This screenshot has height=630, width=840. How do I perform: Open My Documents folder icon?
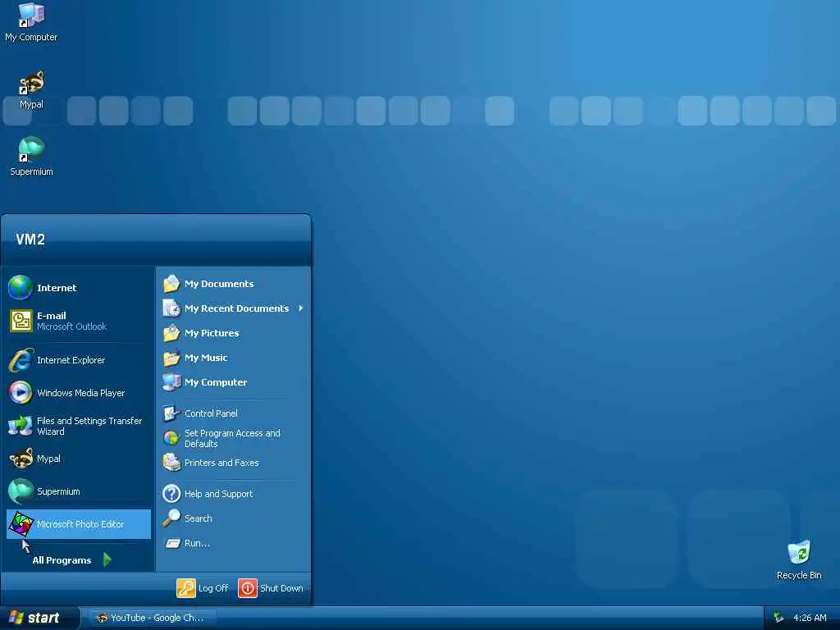coord(171,283)
